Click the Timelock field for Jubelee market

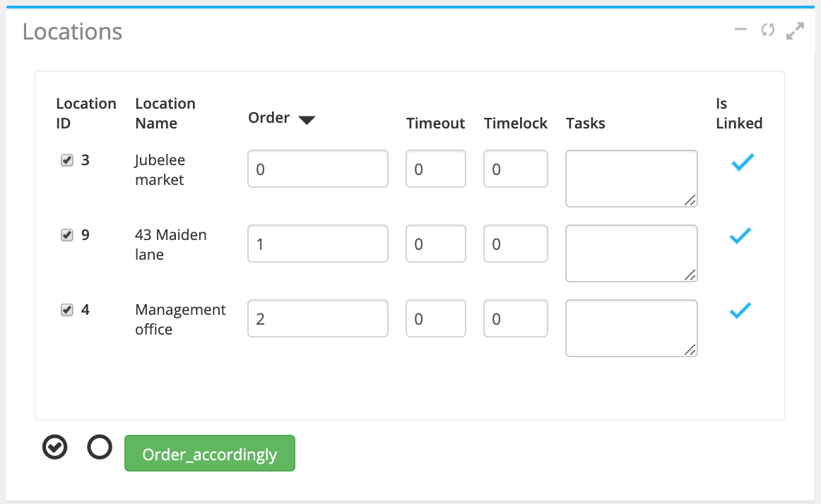pos(516,169)
